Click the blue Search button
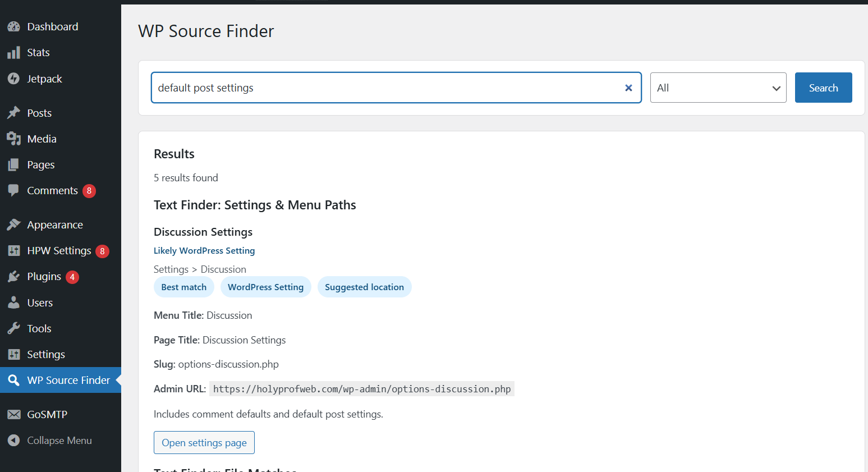The height and width of the screenshot is (472, 868). [823, 88]
